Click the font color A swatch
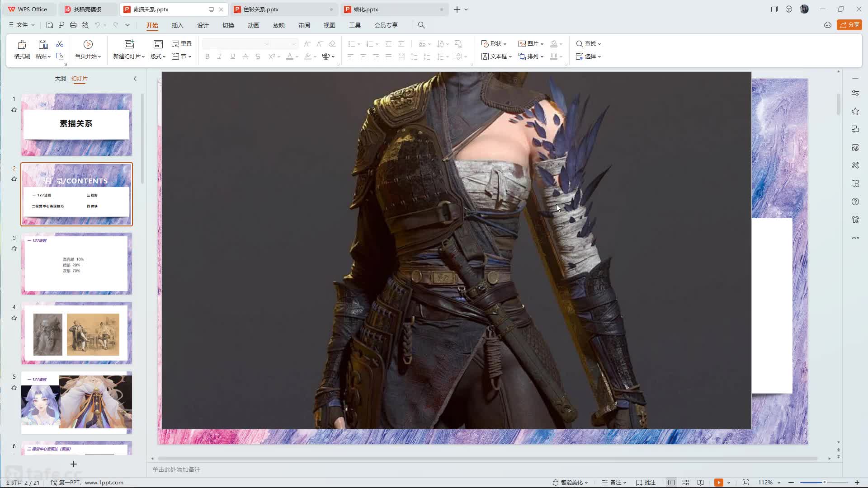 point(290,56)
